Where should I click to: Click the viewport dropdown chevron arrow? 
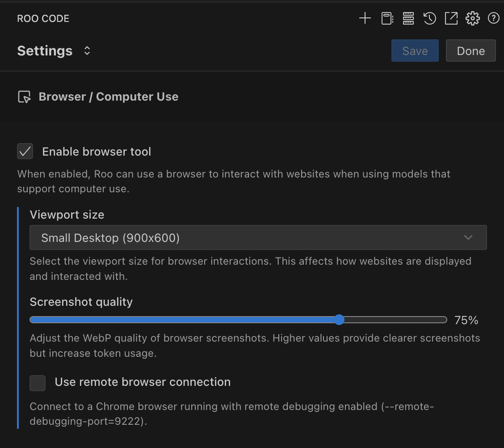pyautogui.click(x=468, y=237)
